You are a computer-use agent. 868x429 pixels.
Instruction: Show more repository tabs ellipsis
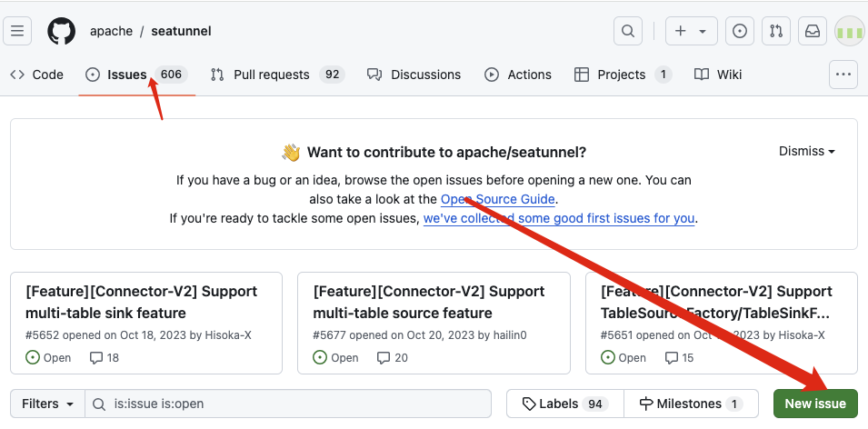[x=843, y=75]
